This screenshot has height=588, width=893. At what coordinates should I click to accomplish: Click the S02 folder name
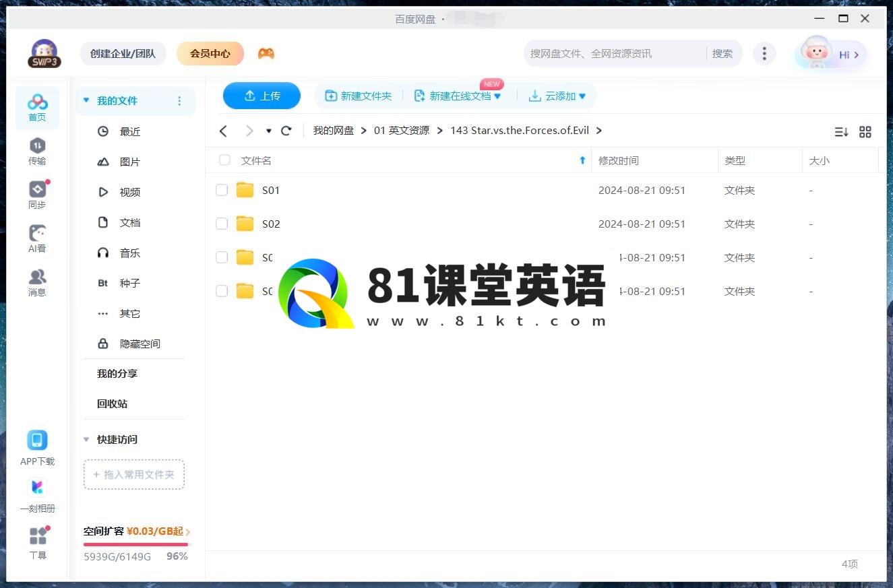pos(271,224)
